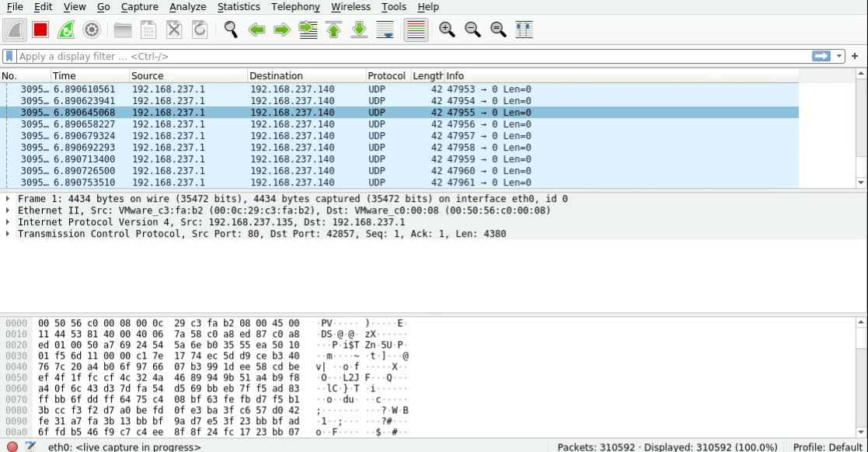Open the Telephony menu
The height and width of the screenshot is (452, 868).
pos(295,6)
